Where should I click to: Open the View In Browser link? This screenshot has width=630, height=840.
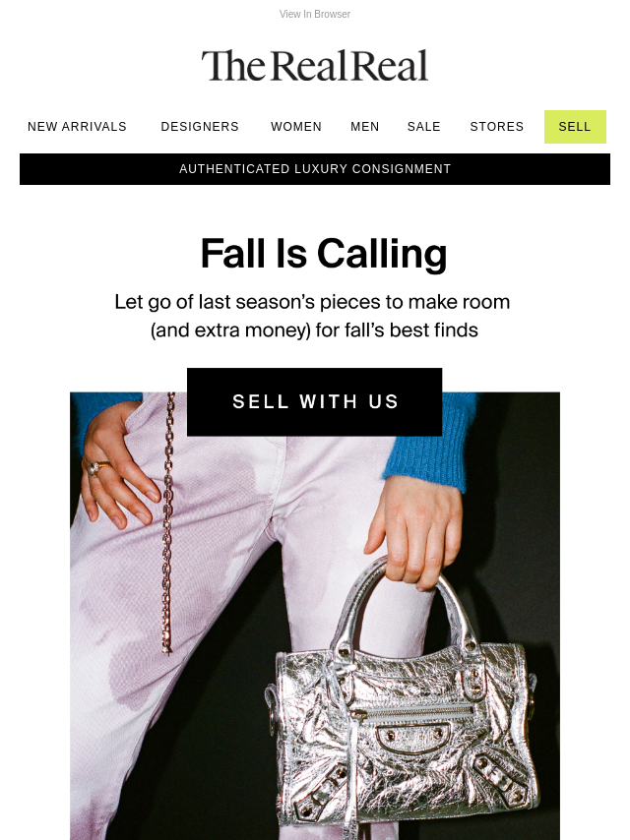click(x=315, y=14)
